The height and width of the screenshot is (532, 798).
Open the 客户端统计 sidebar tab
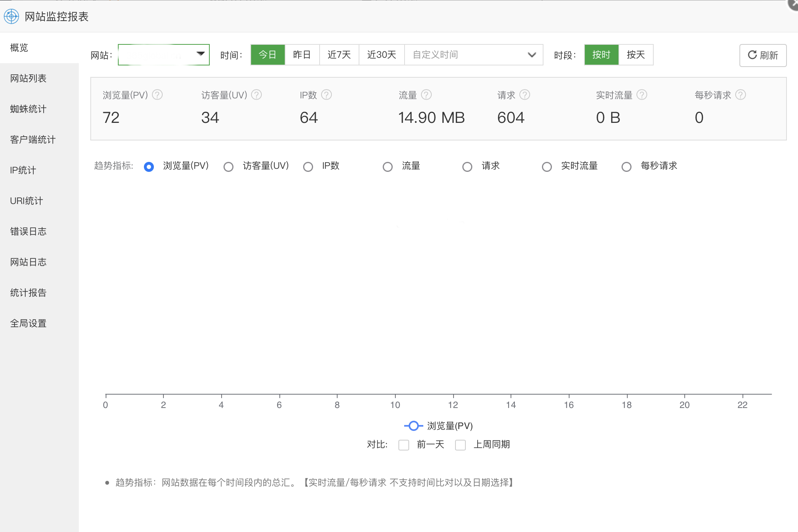point(39,140)
